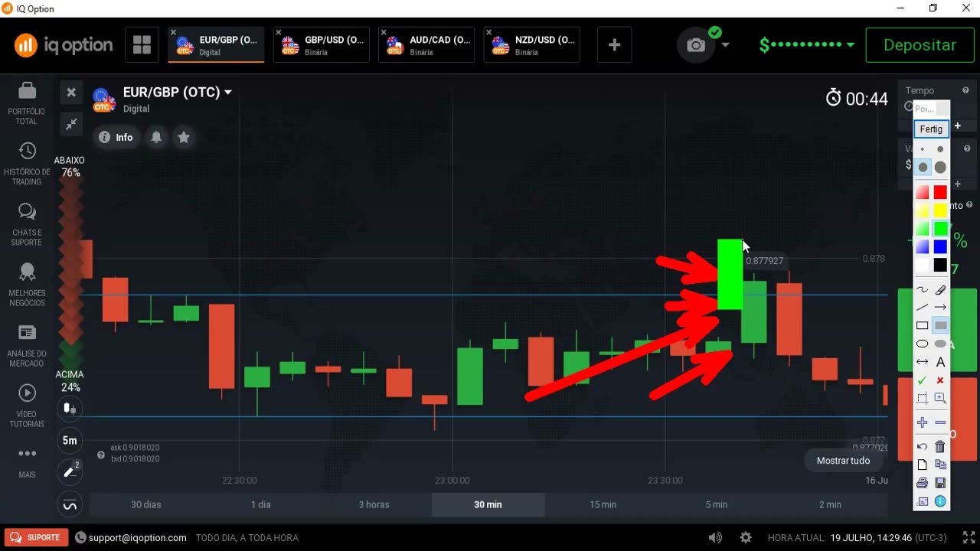Click the Mostrar tudo button
The height and width of the screenshot is (551, 980).
(x=843, y=461)
